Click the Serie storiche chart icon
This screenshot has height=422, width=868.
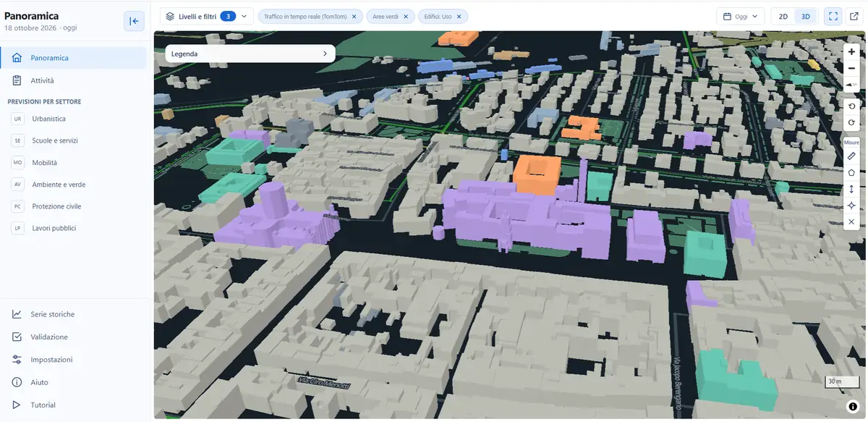tap(17, 314)
